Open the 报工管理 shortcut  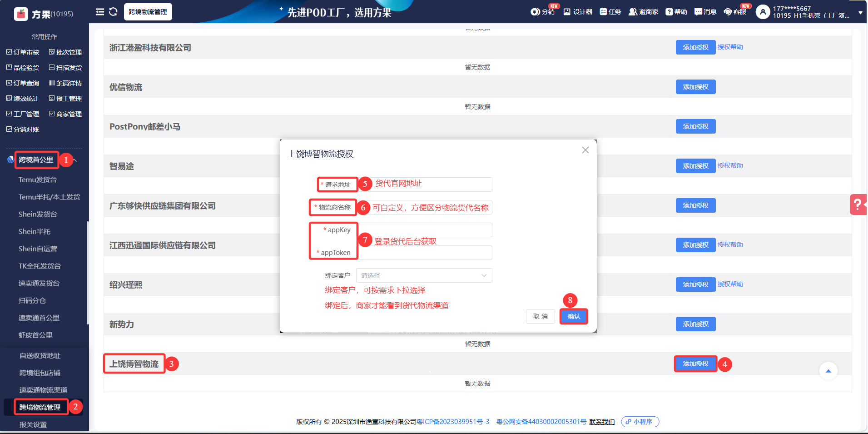click(65, 99)
